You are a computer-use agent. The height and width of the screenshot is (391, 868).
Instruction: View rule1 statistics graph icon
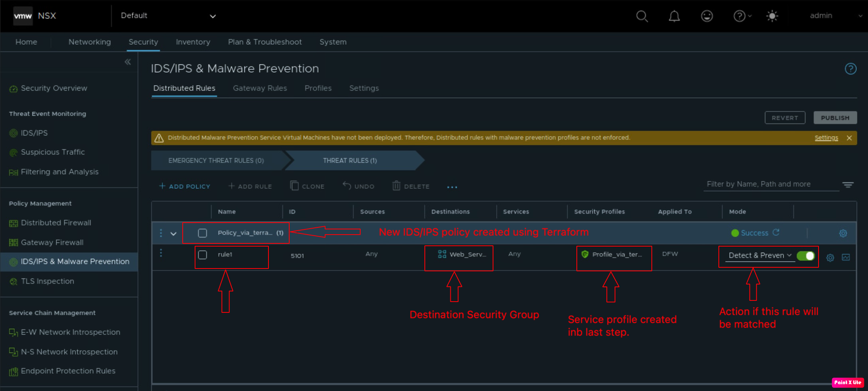point(846,257)
